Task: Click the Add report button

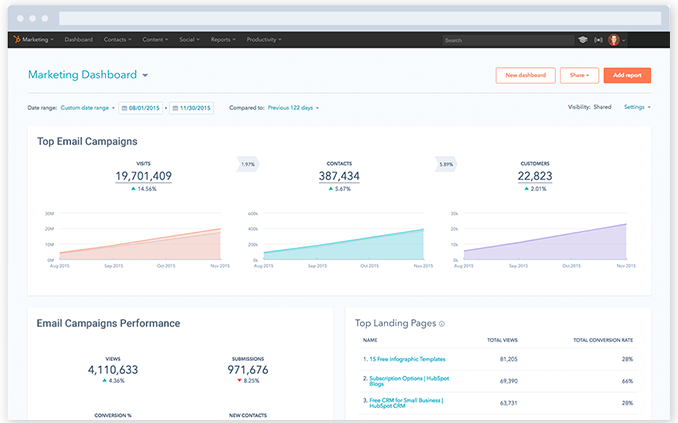Action: tap(627, 75)
